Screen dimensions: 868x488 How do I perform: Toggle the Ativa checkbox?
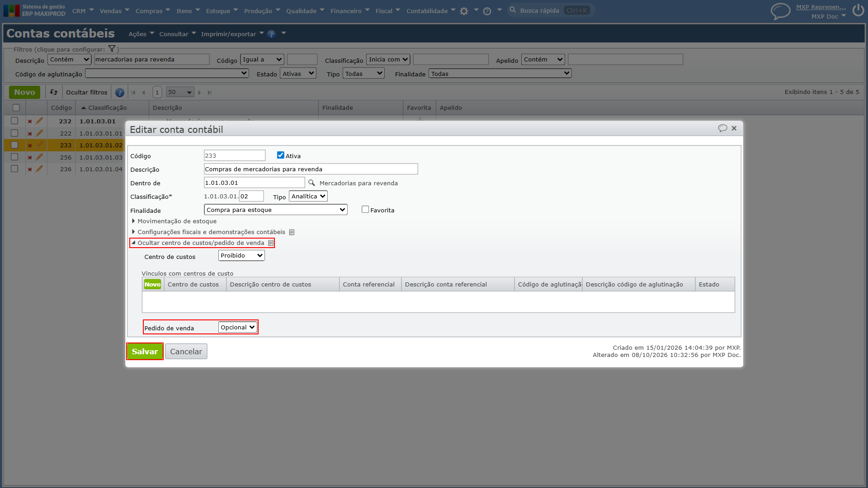pos(281,155)
